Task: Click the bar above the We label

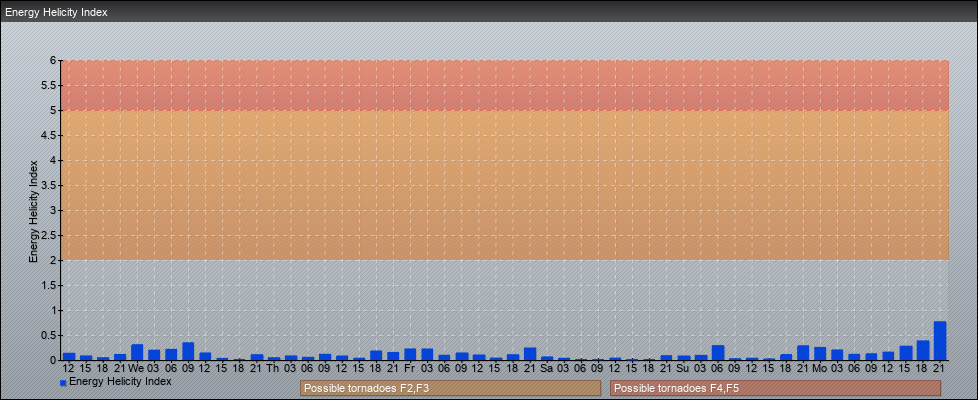Action: tap(137, 352)
